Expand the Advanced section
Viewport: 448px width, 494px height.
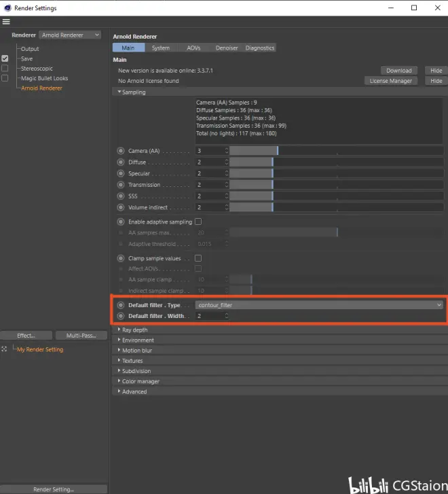point(119,391)
